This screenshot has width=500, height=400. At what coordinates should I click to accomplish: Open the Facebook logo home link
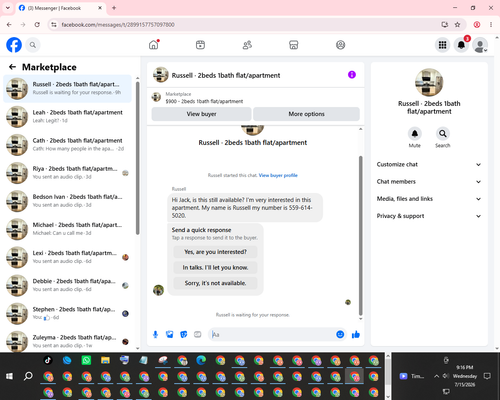(14, 45)
